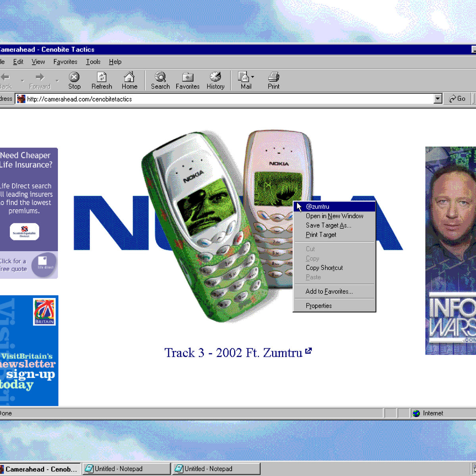Open the Forward history dropdown arrow
Viewport: 476px width, 476px height.
57,81
